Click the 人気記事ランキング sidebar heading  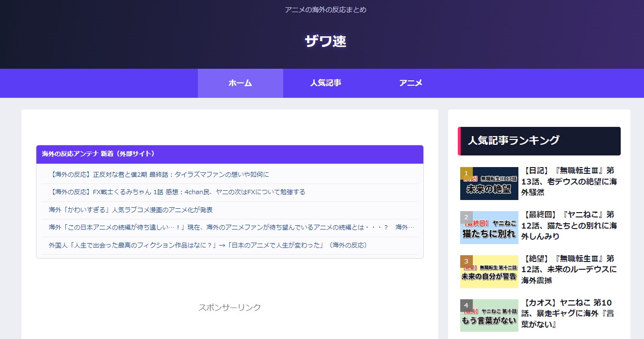click(539, 141)
